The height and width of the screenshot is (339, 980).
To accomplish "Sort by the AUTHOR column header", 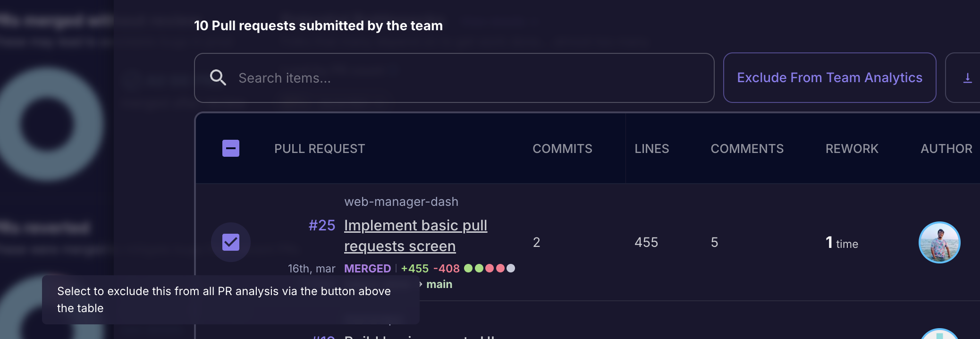I will pyautogui.click(x=946, y=149).
